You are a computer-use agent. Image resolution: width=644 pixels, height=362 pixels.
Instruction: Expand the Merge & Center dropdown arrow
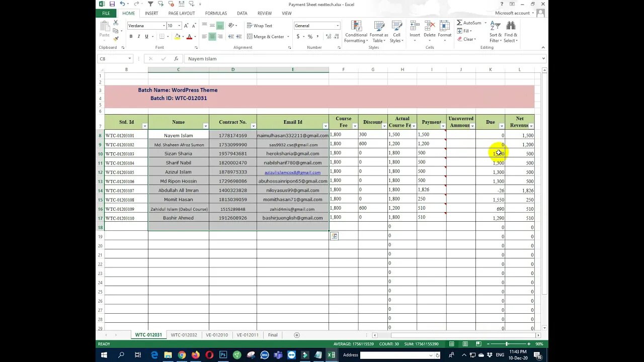tap(288, 37)
